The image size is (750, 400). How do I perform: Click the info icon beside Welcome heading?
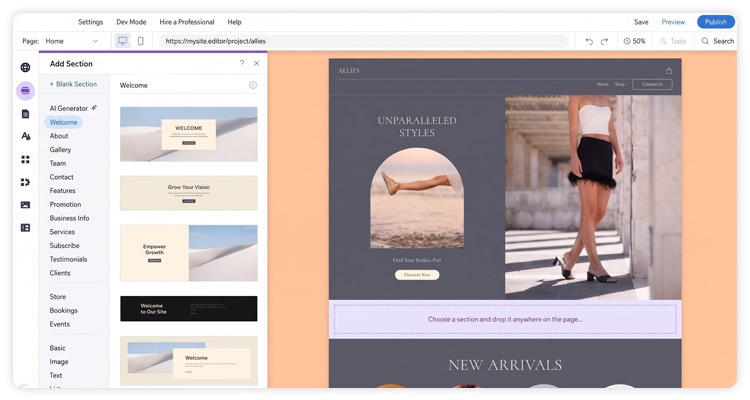point(253,85)
